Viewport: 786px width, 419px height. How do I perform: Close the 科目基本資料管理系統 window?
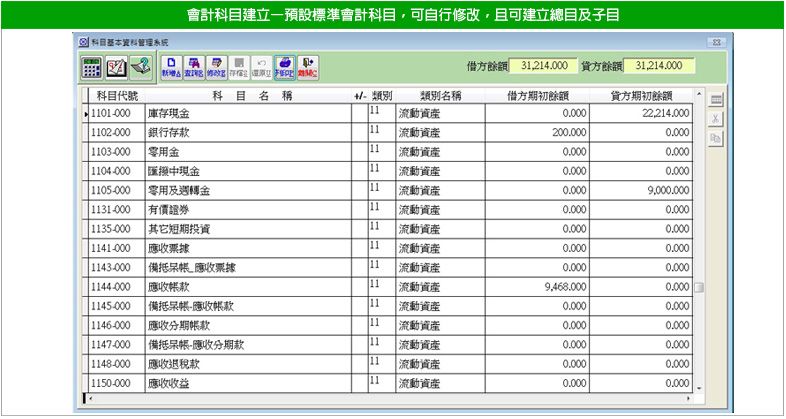coord(716,43)
